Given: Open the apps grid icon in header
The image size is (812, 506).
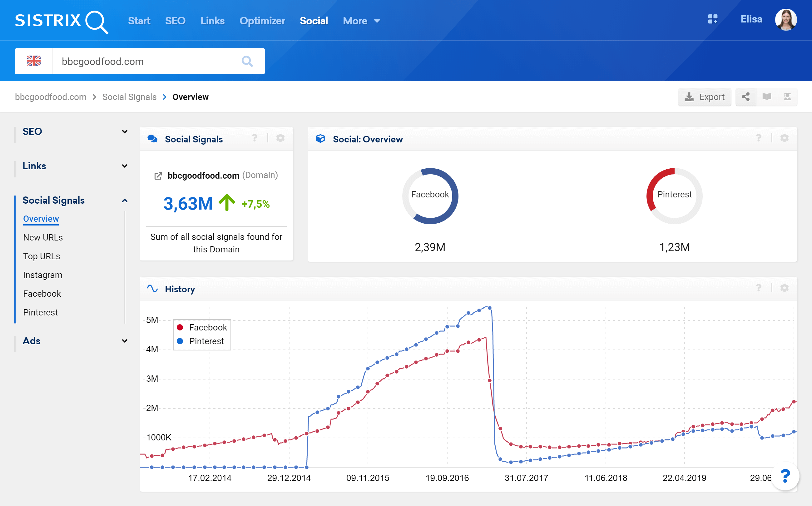Looking at the screenshot, I should pos(713,19).
